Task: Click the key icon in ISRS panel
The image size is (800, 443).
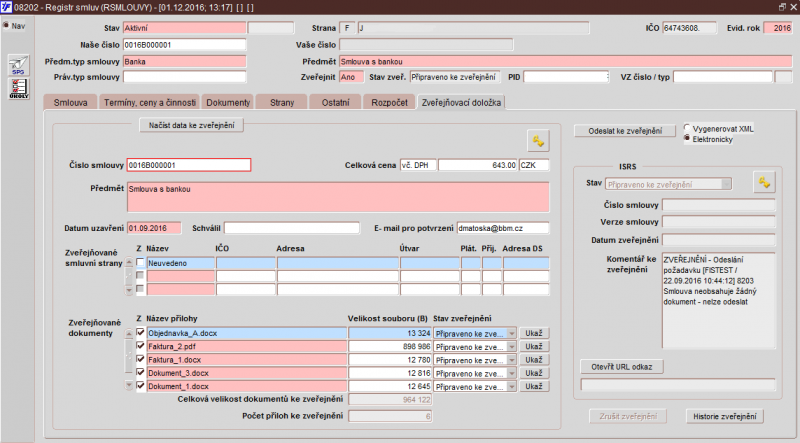Action: click(764, 182)
